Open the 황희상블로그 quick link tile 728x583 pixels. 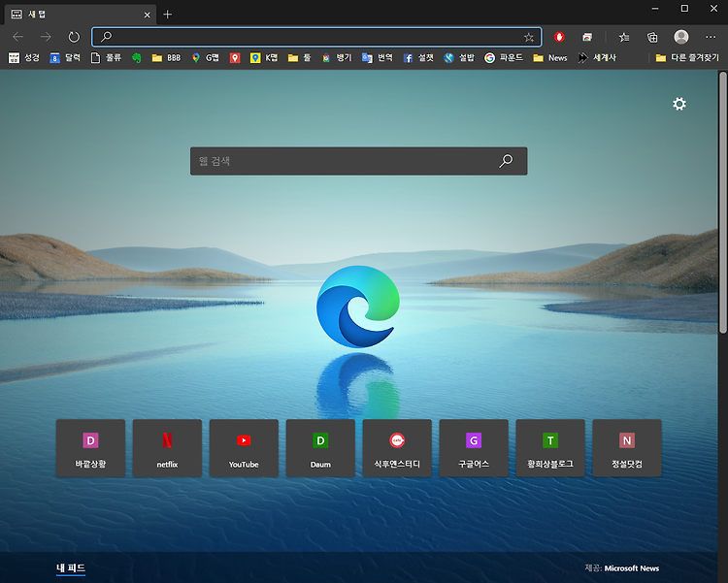tap(550, 448)
